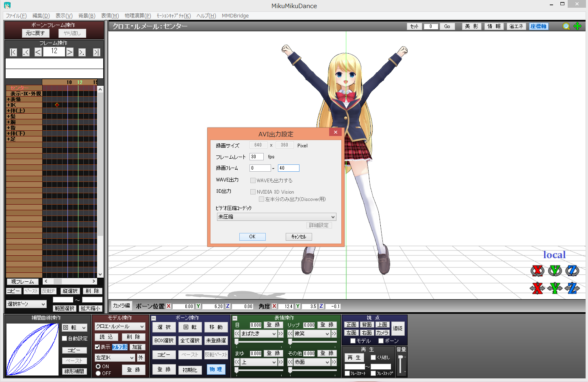Toggle the ボーン view-follow checkbox
Image resolution: width=588 pixels, height=382 pixels.
(381, 341)
